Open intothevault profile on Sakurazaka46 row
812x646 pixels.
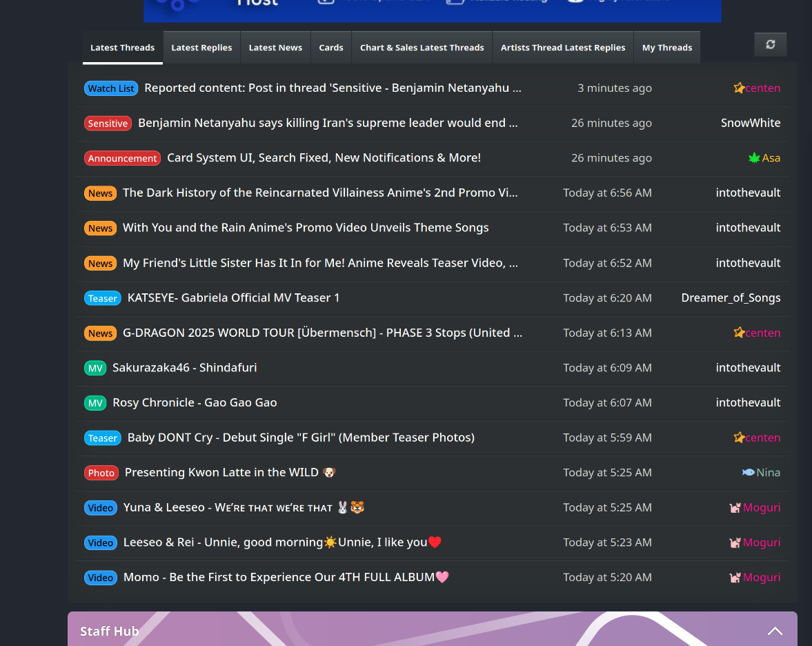point(748,367)
